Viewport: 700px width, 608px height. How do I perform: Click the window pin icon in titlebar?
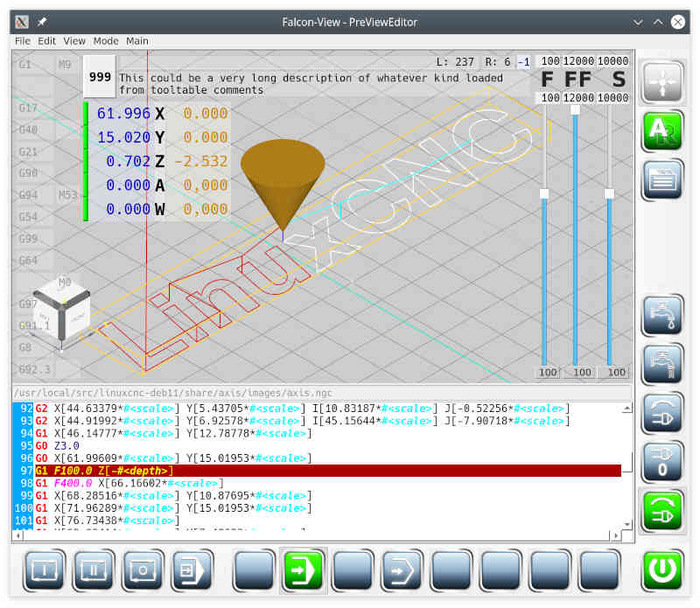(x=42, y=21)
